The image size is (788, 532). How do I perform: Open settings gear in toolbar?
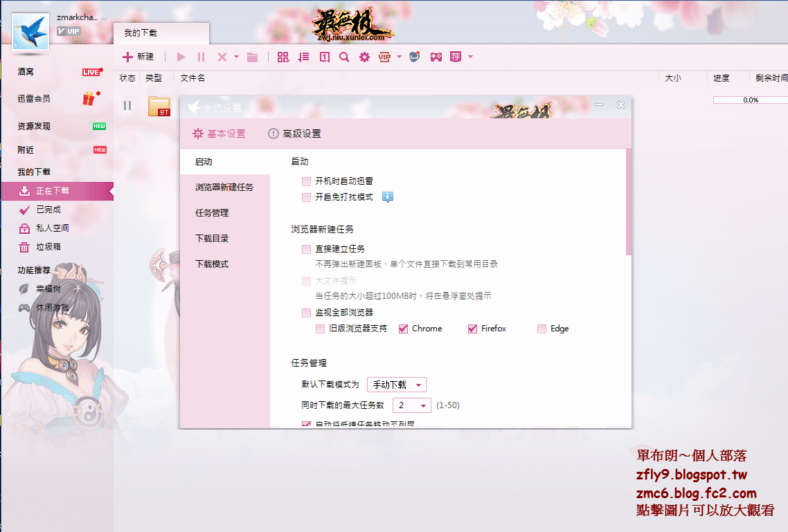[364, 57]
